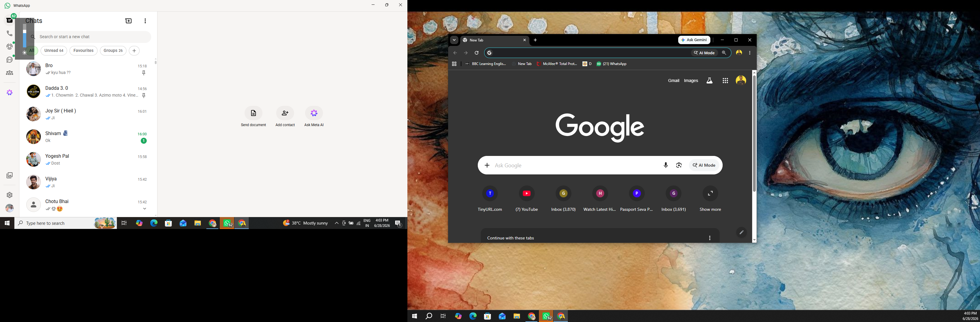The image size is (980, 322).
Task: Open the Joy Sir ( Heil ) chat
Action: tap(87, 114)
